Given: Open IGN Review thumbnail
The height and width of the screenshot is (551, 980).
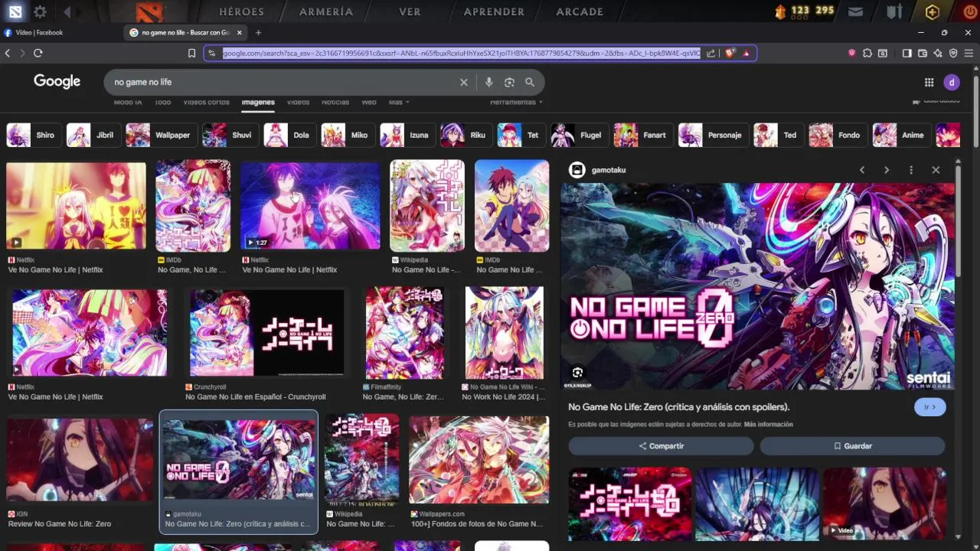Looking at the screenshot, I should click(80, 460).
